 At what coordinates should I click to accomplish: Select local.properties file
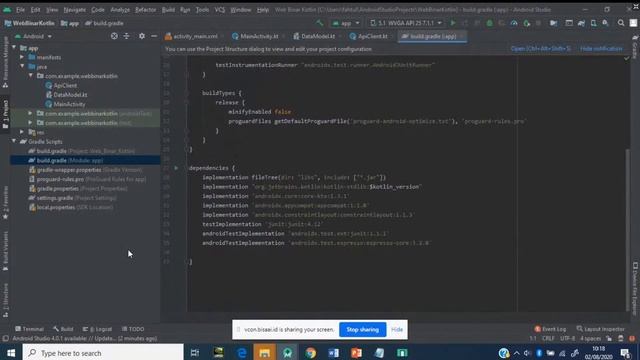(x=71, y=207)
